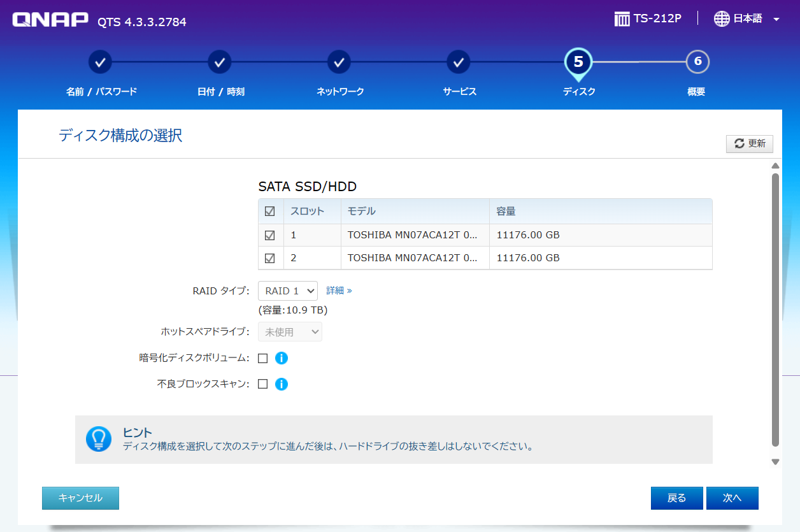800x532 pixels.
Task: Click the date/time step checkmark icon
Action: 220,62
